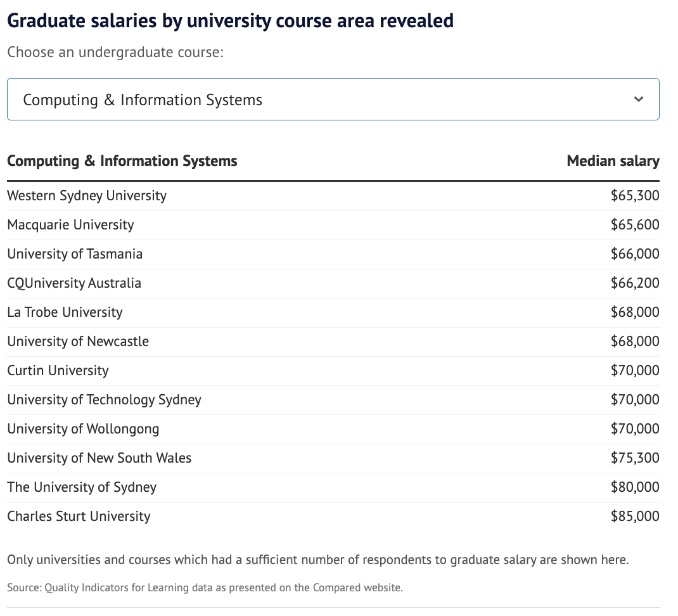The image size is (678, 616).
Task: Select the Macquarie University row
Action: tap(70, 225)
